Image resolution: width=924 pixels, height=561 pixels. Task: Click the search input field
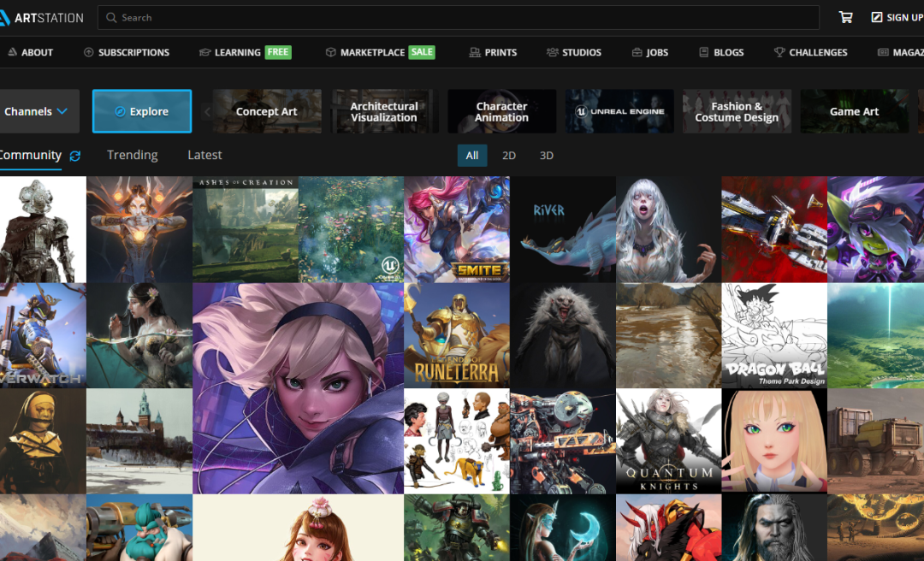pos(458,18)
